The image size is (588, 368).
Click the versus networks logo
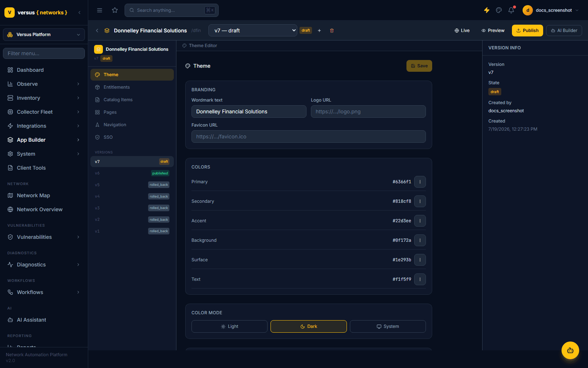pos(36,13)
